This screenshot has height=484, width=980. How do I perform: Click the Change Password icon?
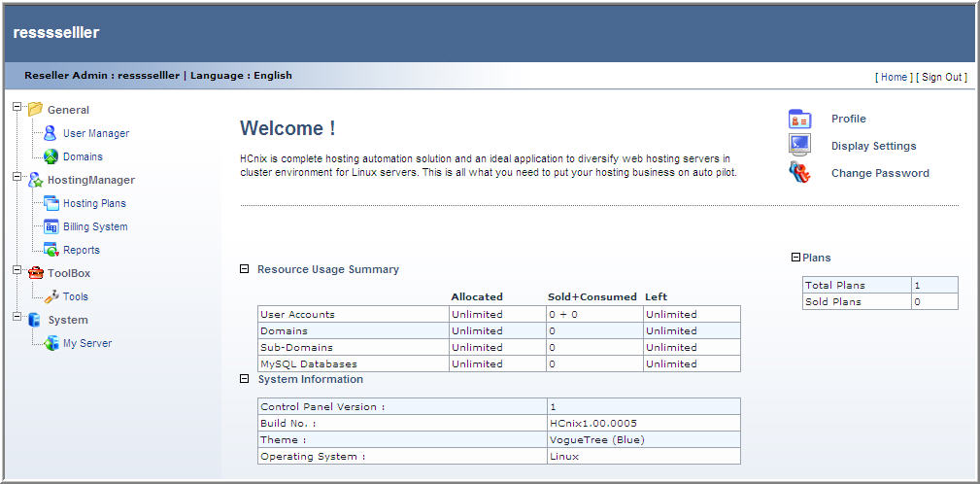tap(799, 173)
